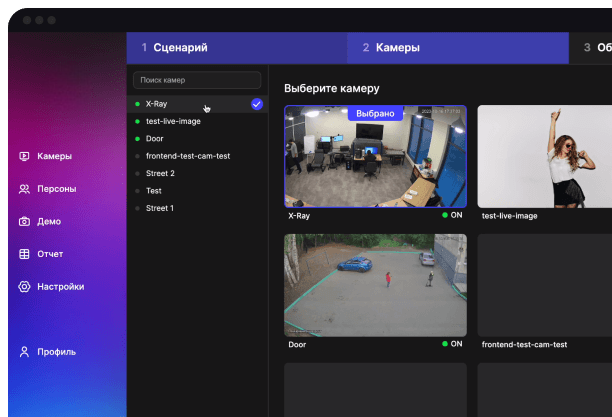Pick the Test camera list entry
Image resolution: width=612 pixels, height=417 pixels.
pos(154,190)
